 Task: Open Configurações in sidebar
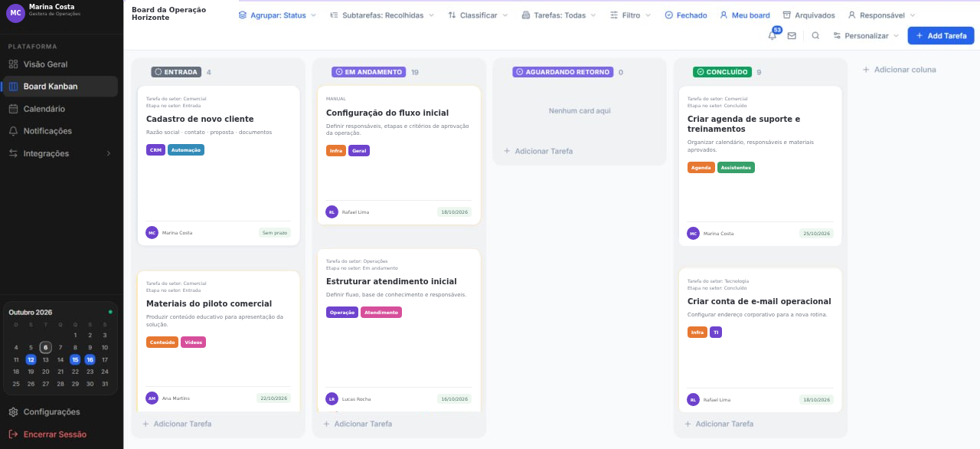(60, 411)
